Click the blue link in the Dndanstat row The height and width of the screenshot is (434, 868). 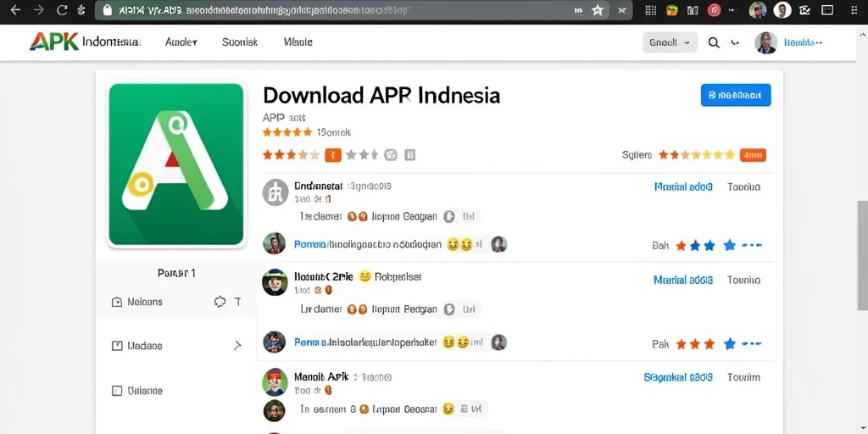click(x=683, y=187)
